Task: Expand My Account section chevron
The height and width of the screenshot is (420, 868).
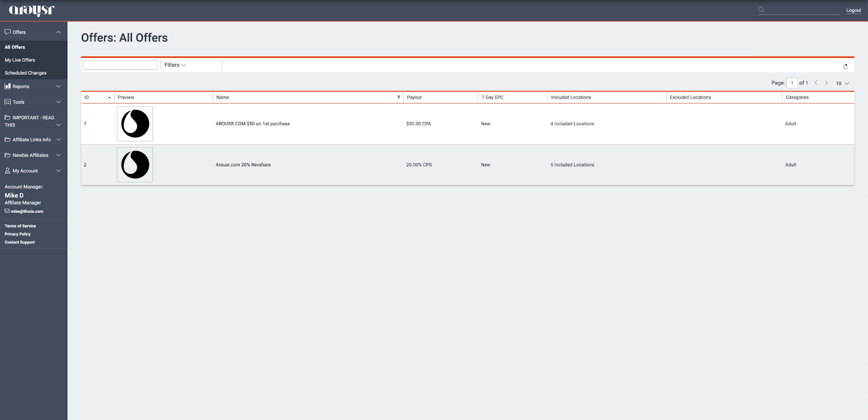Action: point(59,171)
